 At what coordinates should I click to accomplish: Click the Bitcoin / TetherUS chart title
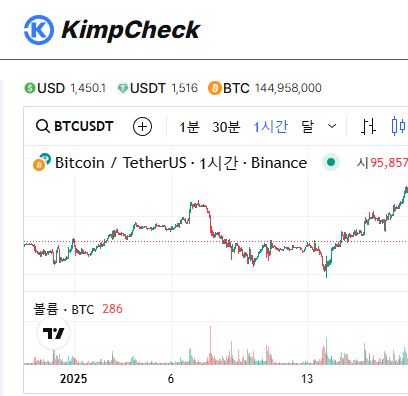[x=181, y=163]
